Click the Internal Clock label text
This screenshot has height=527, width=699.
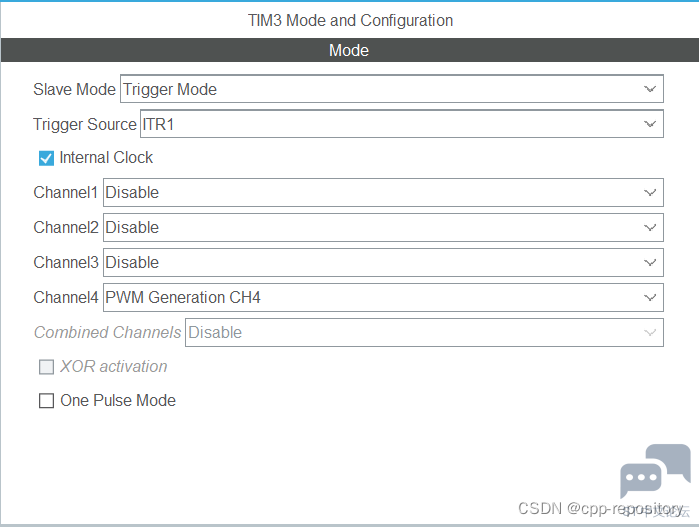coord(106,157)
